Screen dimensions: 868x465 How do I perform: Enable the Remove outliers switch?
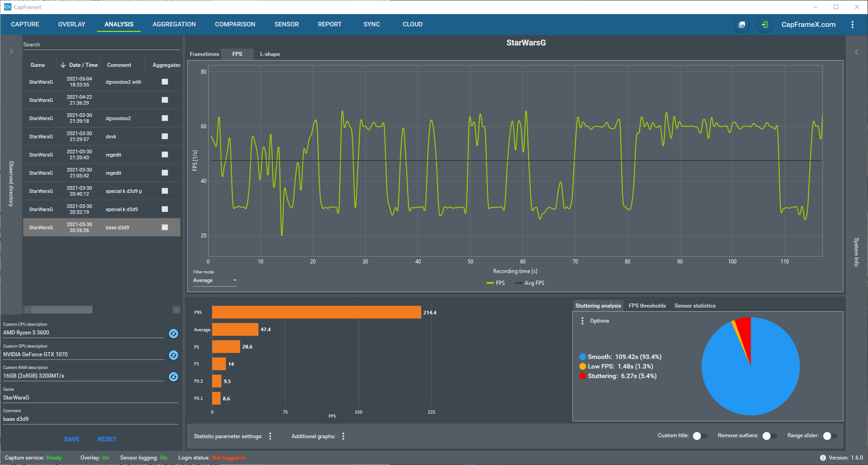coord(770,436)
